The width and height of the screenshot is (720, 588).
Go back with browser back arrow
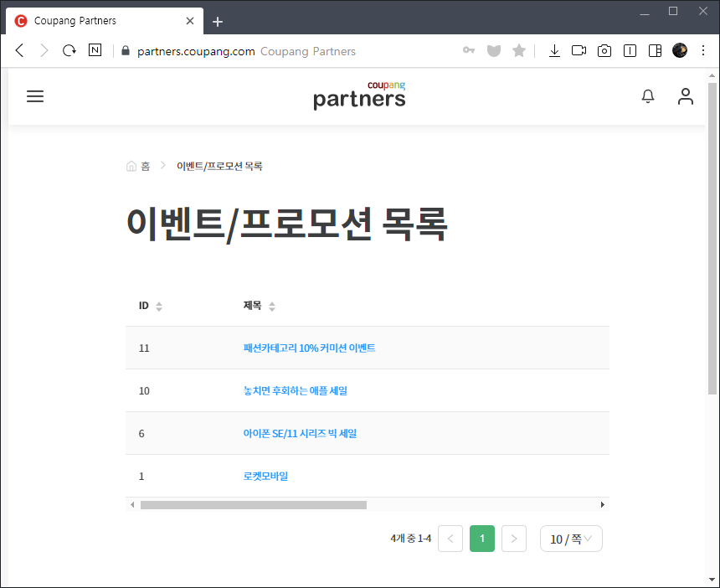[x=19, y=50]
